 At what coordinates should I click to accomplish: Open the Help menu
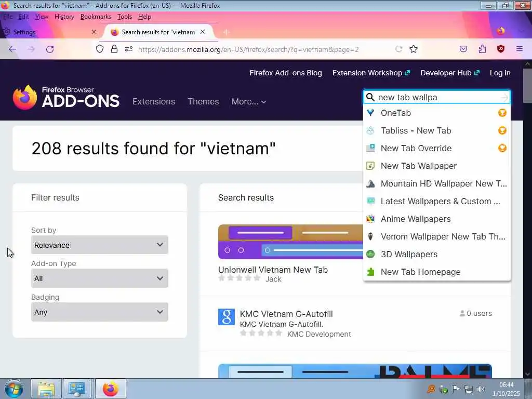(x=144, y=17)
